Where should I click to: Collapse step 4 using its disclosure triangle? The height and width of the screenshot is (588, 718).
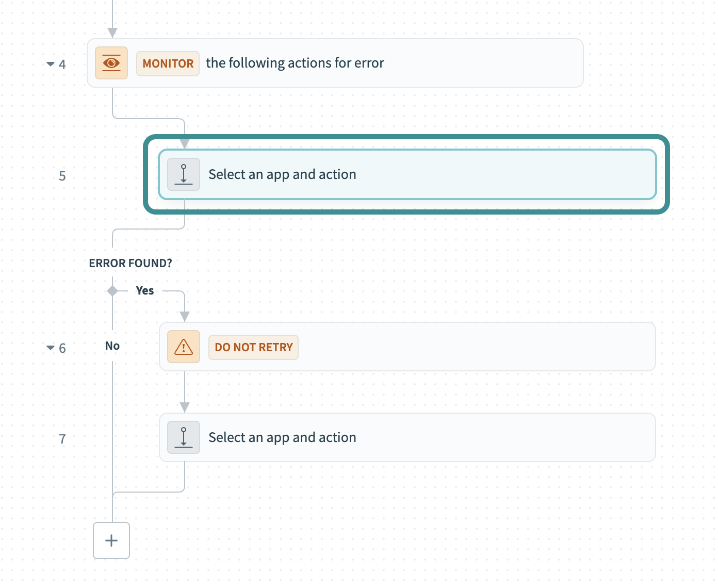tap(50, 63)
